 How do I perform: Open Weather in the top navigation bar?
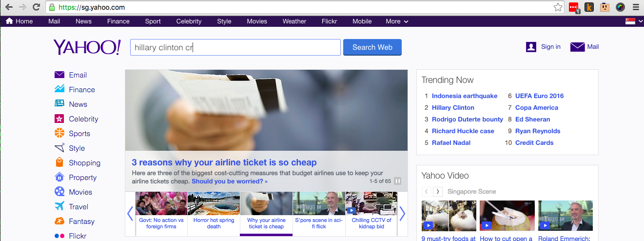pyautogui.click(x=294, y=21)
